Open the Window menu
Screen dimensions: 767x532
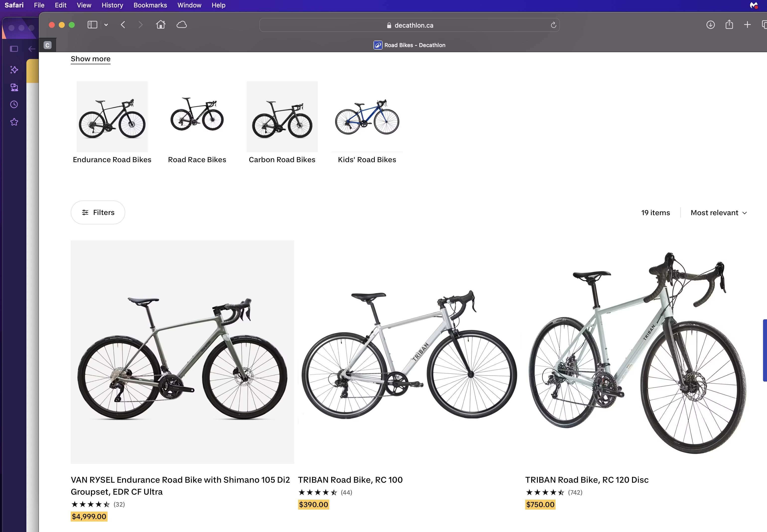click(x=189, y=5)
